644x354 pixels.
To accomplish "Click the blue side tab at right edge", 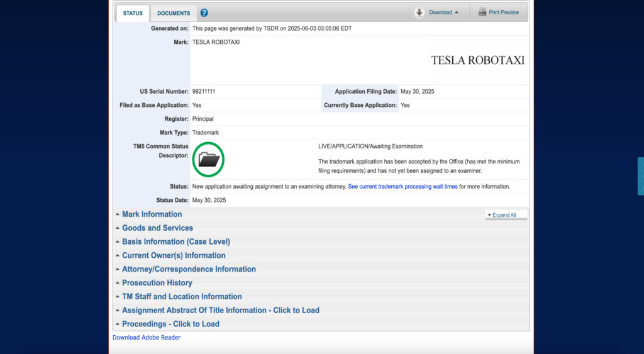I will click(641, 176).
